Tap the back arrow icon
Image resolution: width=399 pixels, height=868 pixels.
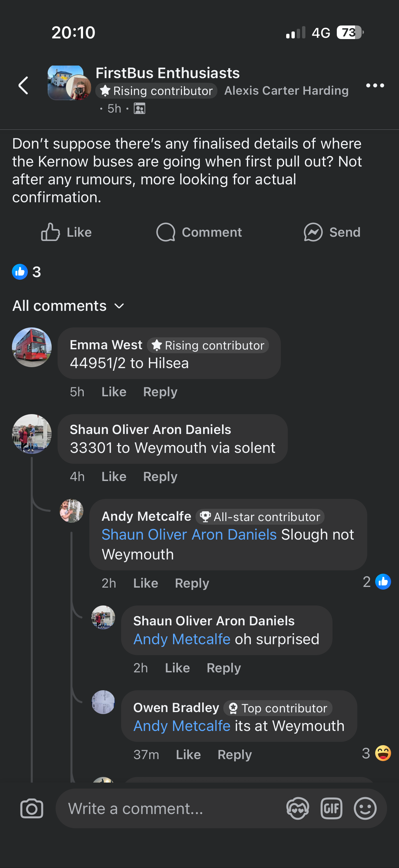(x=23, y=85)
